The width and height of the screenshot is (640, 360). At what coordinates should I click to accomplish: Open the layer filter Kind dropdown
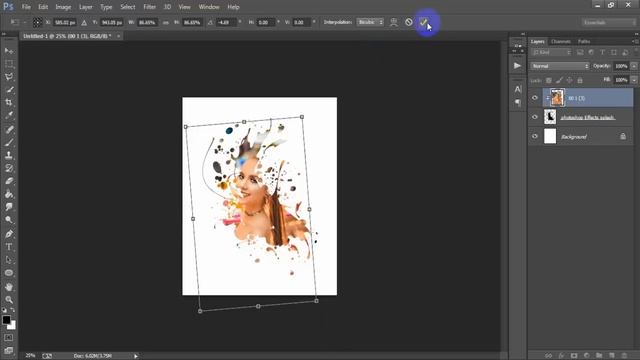coord(551,52)
